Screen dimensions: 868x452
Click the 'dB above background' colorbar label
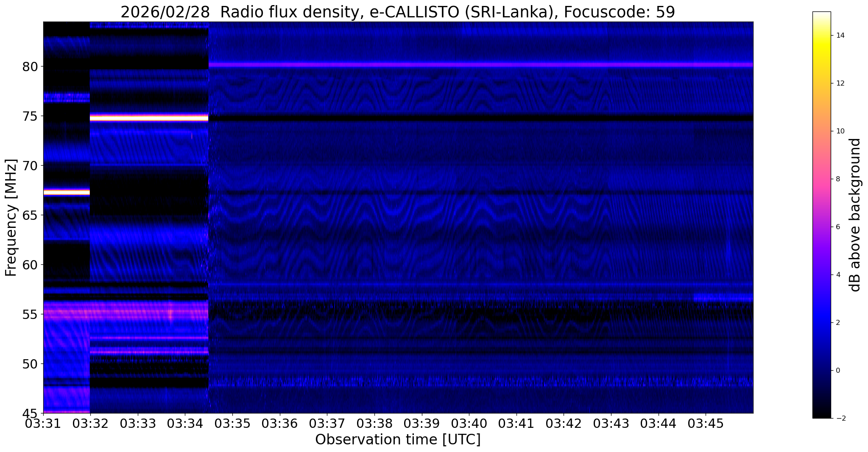pos(855,215)
